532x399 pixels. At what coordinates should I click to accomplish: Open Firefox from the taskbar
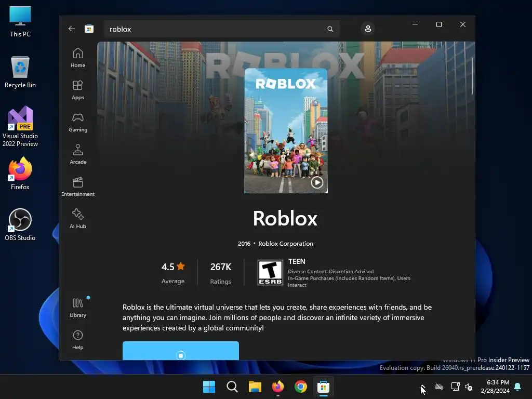(x=278, y=387)
